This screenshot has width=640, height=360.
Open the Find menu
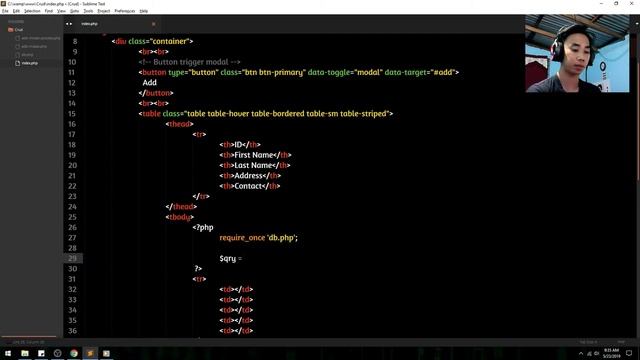click(49, 11)
